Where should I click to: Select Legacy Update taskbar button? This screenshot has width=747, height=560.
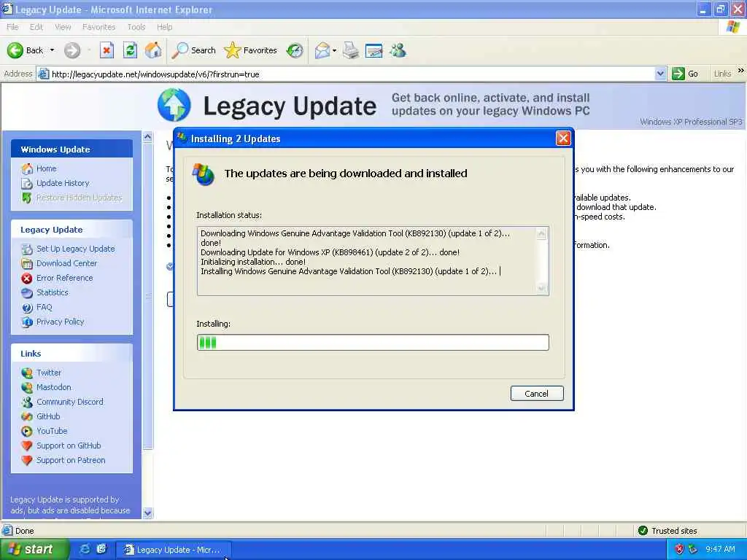tap(174, 550)
